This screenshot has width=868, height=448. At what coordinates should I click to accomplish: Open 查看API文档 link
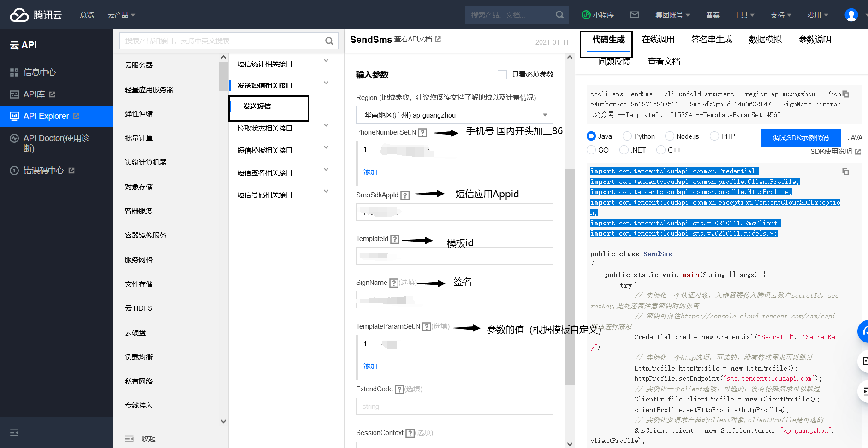pyautogui.click(x=414, y=39)
